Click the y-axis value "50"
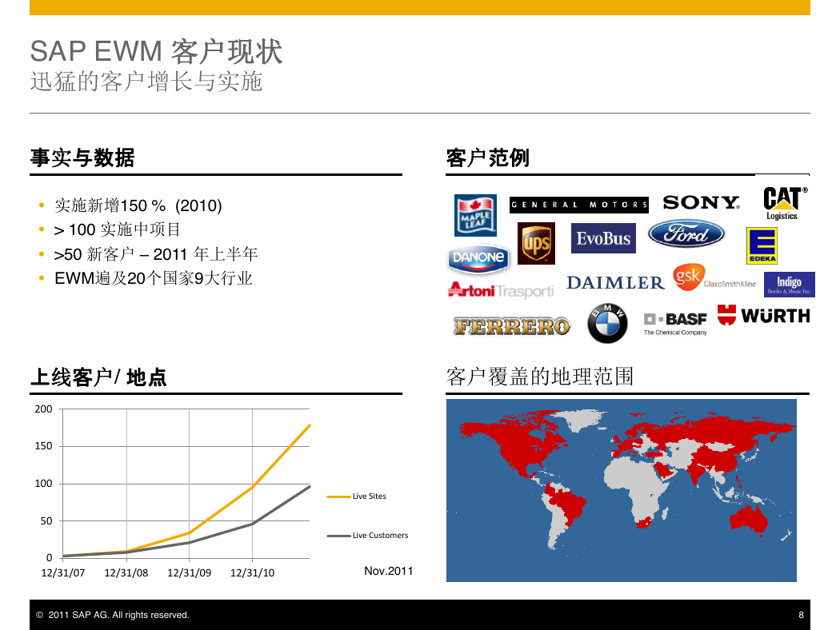Viewport: 840px width, 630px height. (46, 520)
